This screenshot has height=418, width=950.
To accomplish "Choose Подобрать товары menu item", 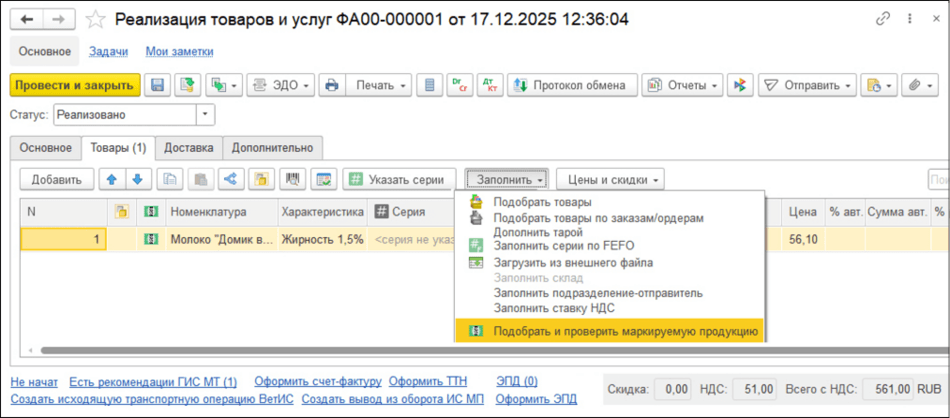I will (x=542, y=202).
